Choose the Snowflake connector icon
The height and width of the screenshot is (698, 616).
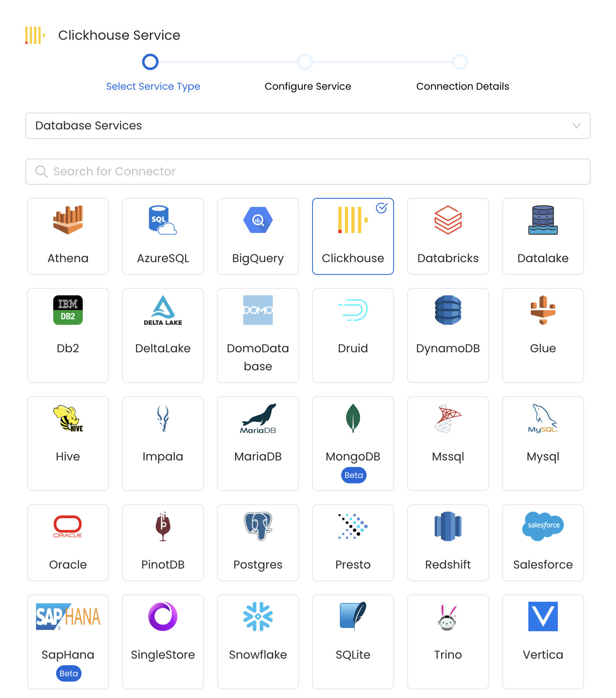pos(258,616)
